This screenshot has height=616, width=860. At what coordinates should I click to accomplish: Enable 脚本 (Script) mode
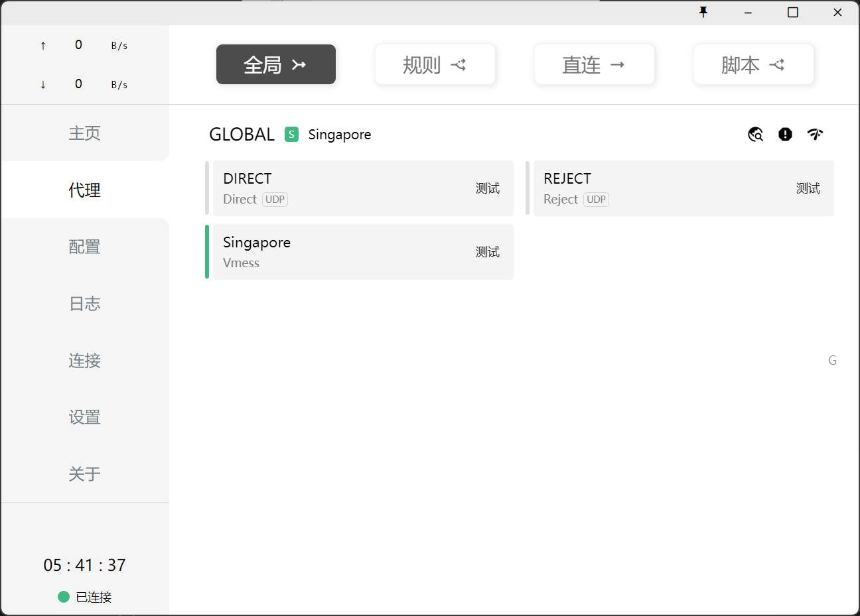(753, 64)
